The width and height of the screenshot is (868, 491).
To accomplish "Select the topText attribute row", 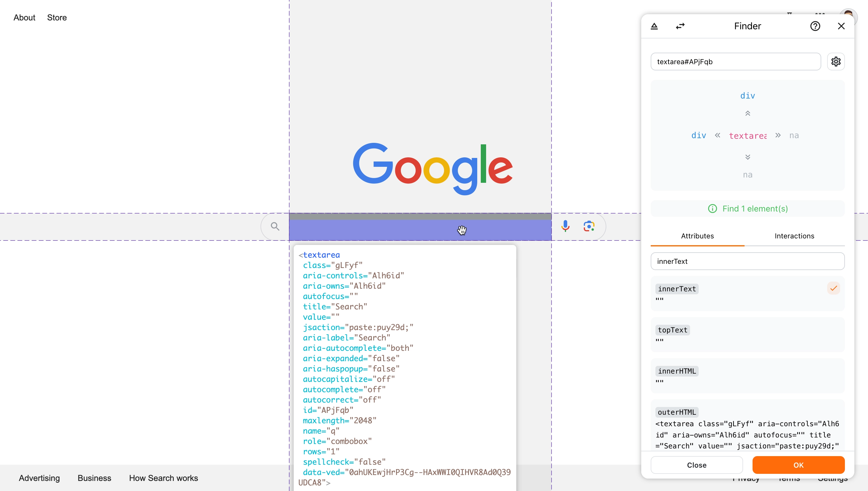I will click(748, 335).
